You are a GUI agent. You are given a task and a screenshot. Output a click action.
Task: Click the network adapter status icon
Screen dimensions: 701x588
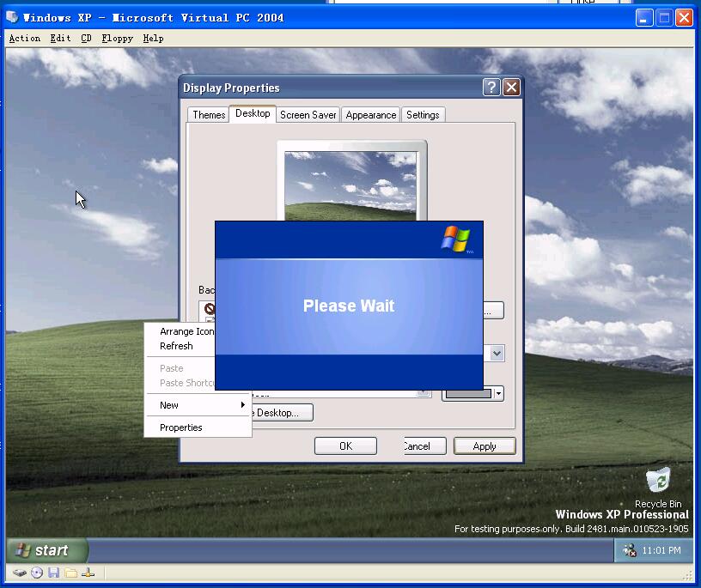click(88, 573)
